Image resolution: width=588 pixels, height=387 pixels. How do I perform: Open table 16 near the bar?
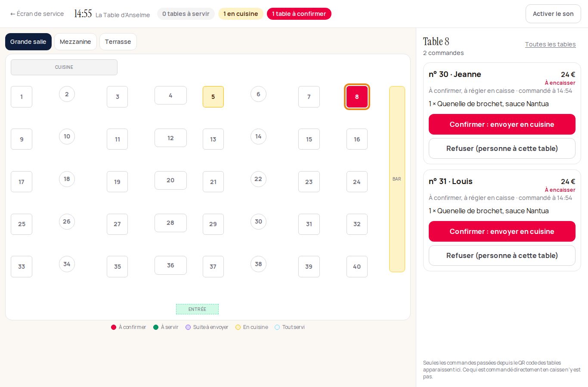pyautogui.click(x=357, y=139)
